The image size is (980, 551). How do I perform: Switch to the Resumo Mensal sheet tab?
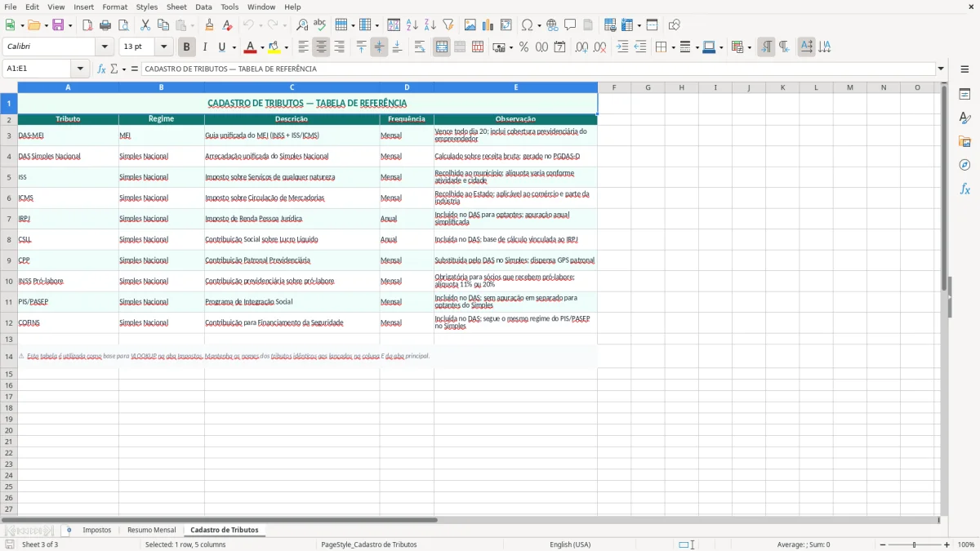click(x=151, y=531)
